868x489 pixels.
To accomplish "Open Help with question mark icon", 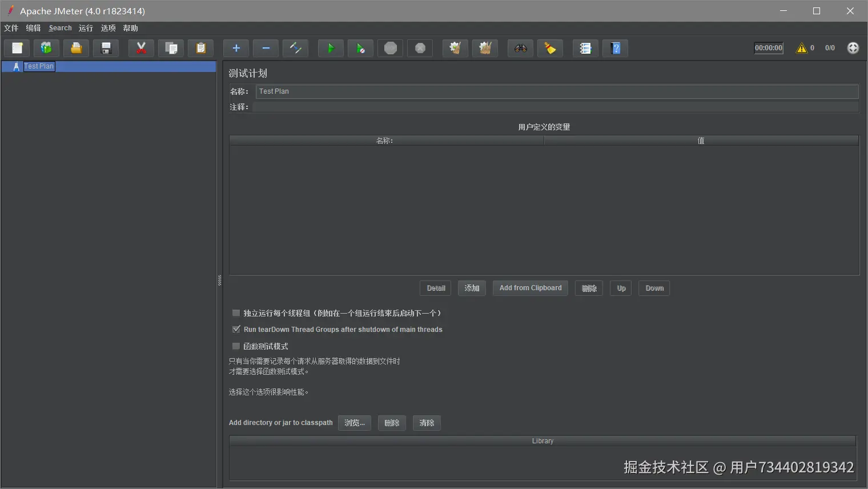I will (616, 49).
